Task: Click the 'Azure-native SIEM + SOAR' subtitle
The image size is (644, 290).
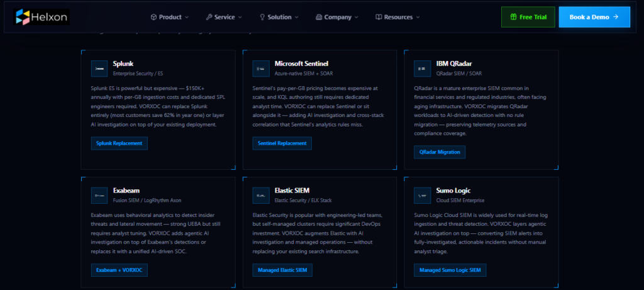Action: pos(304,74)
